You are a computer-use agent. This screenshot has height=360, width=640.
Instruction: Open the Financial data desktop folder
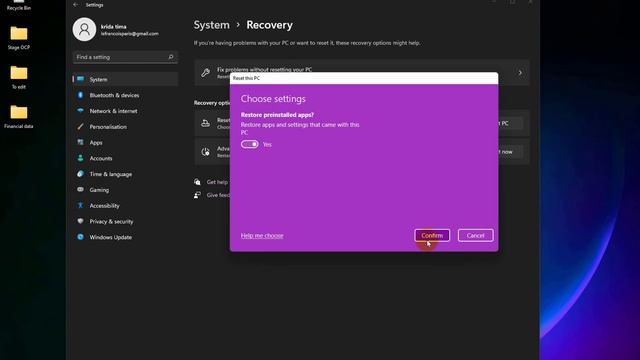click(x=19, y=117)
